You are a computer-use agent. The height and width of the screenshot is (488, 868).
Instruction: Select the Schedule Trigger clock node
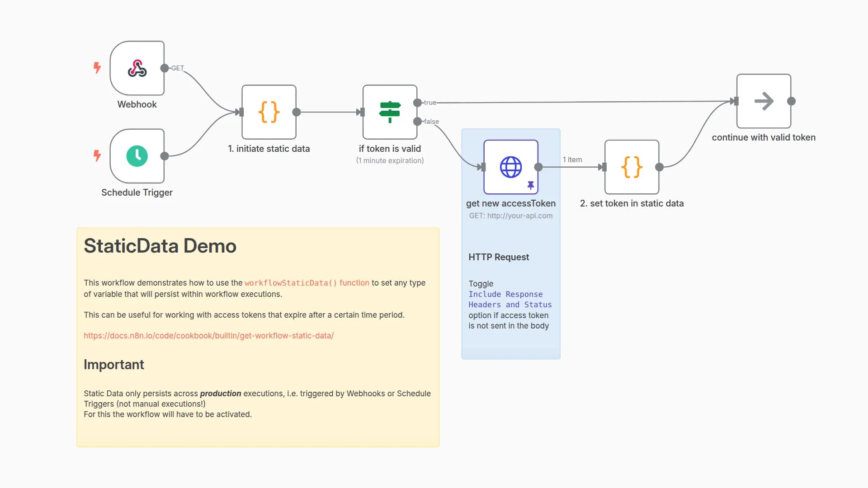(137, 156)
